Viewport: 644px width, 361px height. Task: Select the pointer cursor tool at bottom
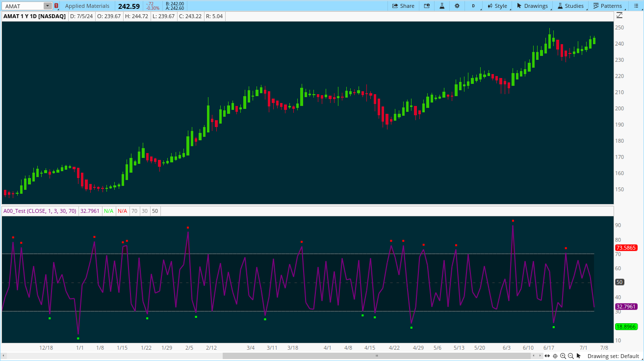579,356
